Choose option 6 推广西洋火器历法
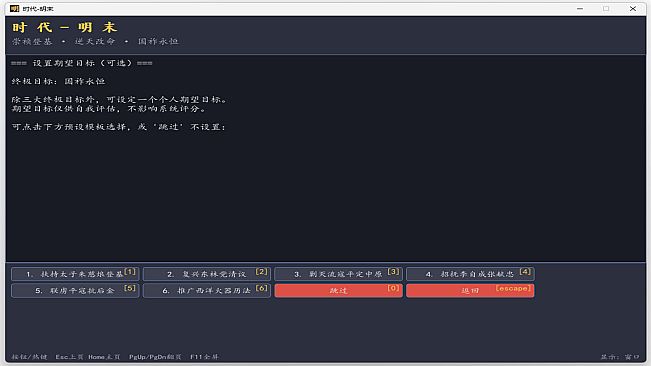This screenshot has height=366, width=651. pos(207,290)
